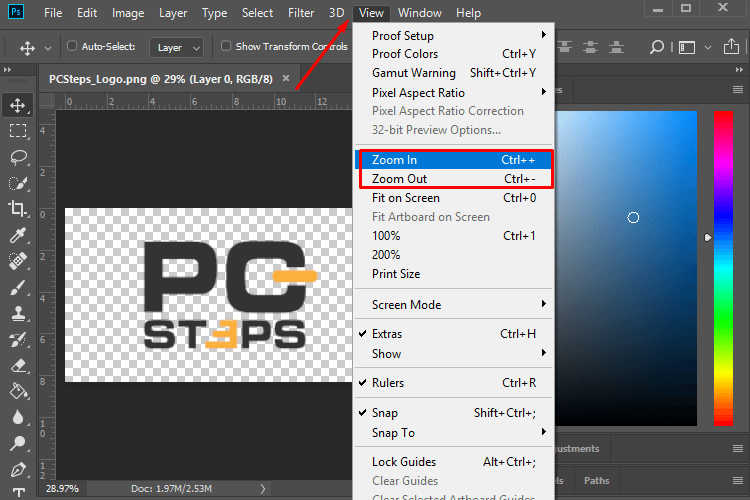Open the Layer auto-select dropdown
This screenshot has height=500, width=750.
tap(176, 48)
